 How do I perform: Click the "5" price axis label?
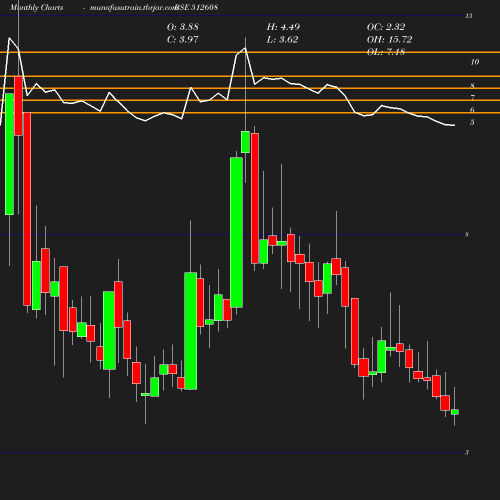472,122
